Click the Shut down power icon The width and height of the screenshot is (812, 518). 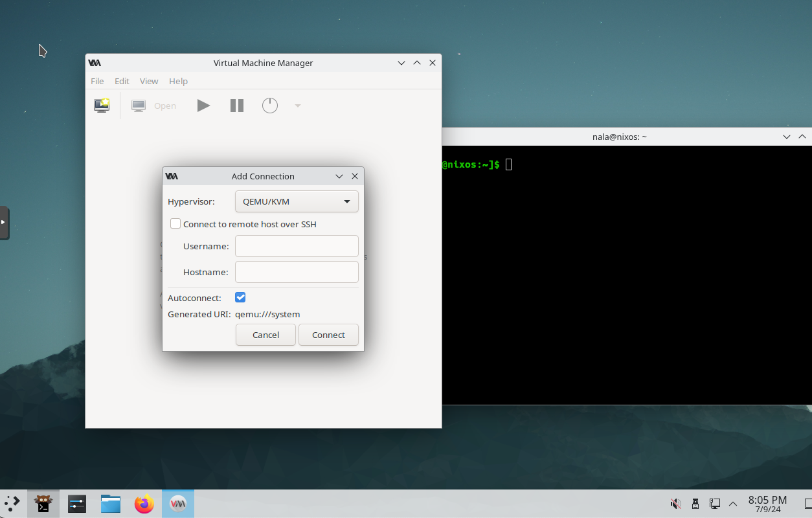pos(270,106)
